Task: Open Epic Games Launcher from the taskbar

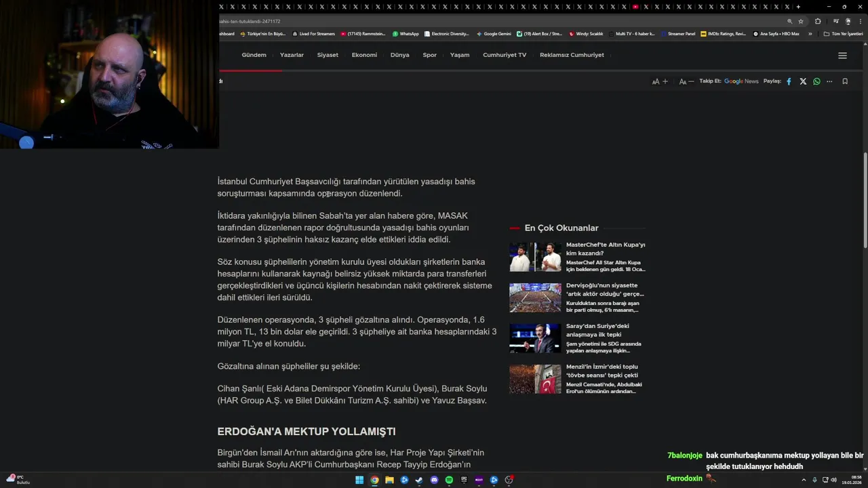Action: click(x=464, y=480)
